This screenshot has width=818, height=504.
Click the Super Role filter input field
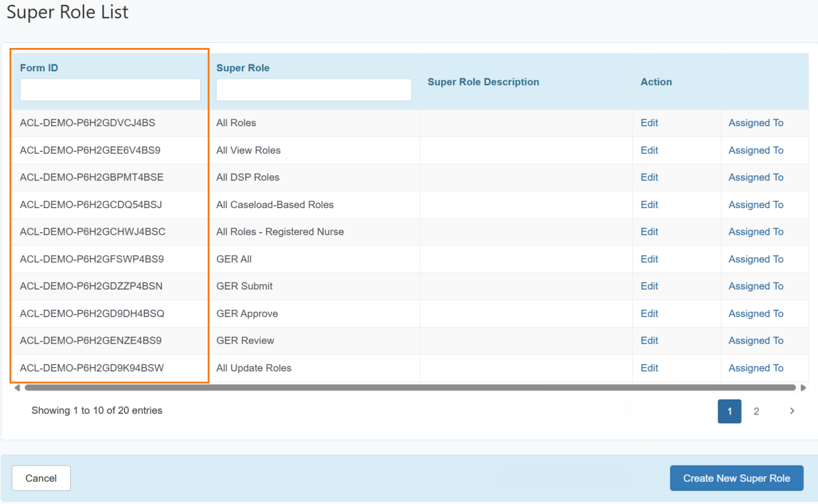click(314, 90)
